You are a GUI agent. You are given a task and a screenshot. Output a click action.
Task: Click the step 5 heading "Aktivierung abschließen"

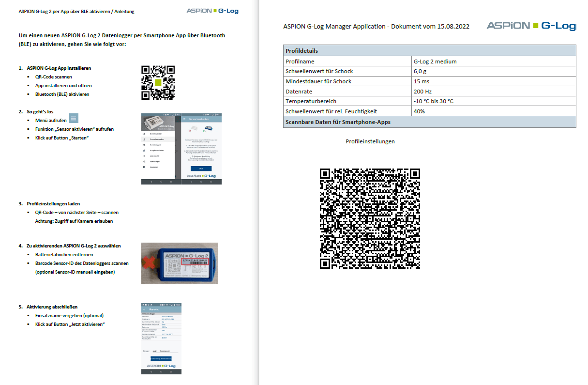[52, 307]
